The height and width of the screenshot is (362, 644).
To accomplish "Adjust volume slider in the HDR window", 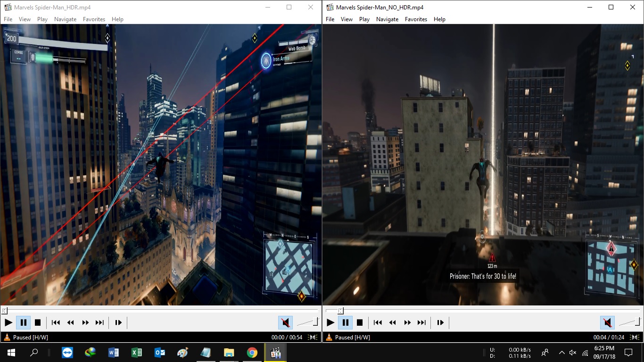I will tap(307, 322).
